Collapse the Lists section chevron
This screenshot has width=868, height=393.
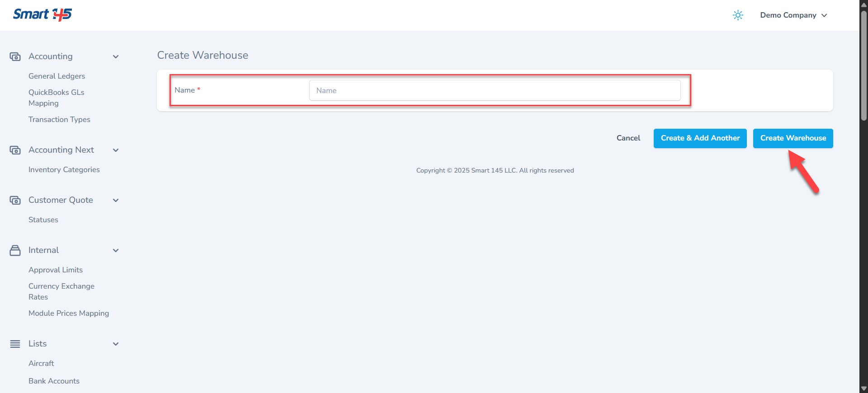tap(116, 344)
